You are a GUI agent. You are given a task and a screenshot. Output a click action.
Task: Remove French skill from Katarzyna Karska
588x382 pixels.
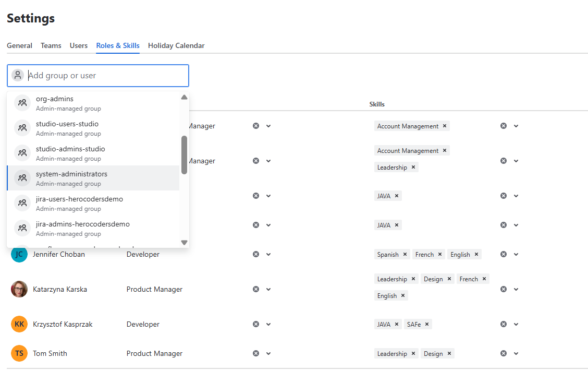(484, 279)
